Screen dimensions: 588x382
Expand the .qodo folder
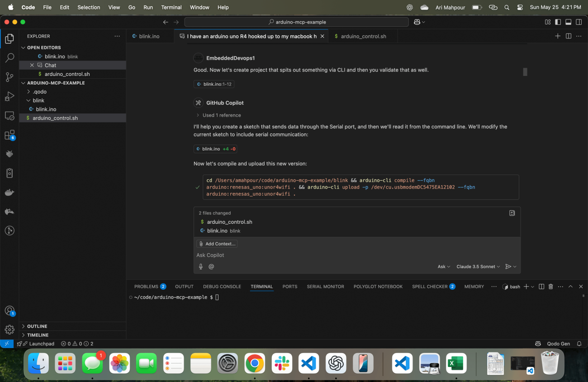point(29,92)
